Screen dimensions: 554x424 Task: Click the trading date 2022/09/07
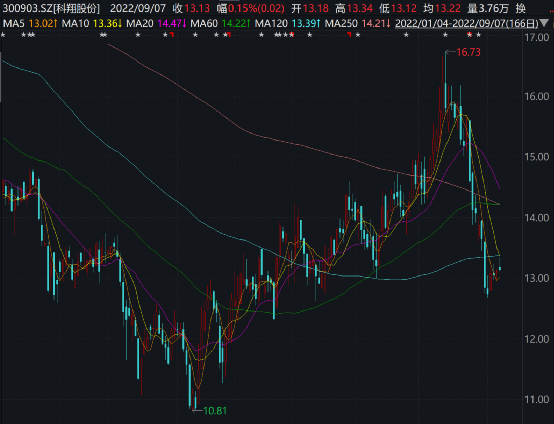click(137, 8)
